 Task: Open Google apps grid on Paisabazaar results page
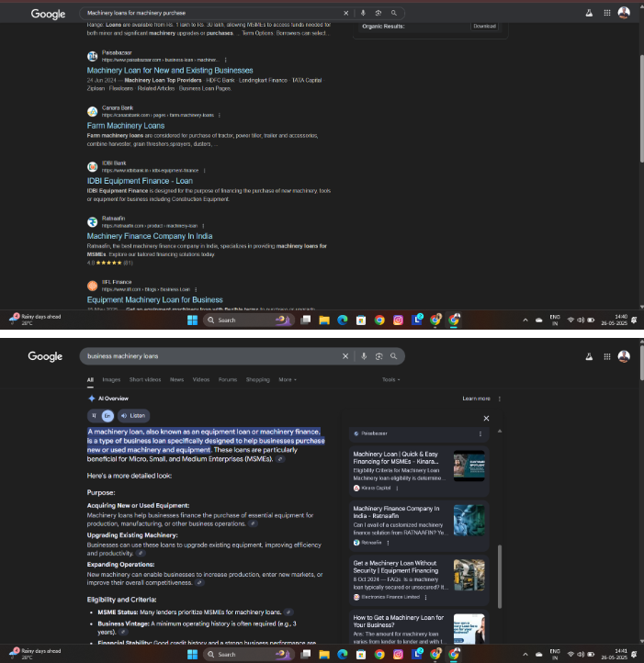point(607,13)
